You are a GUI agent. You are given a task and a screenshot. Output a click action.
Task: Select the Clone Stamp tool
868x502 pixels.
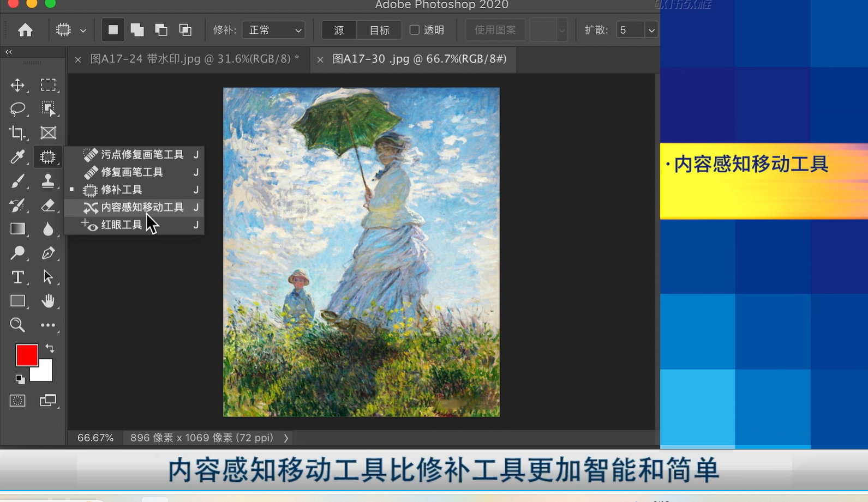48,181
